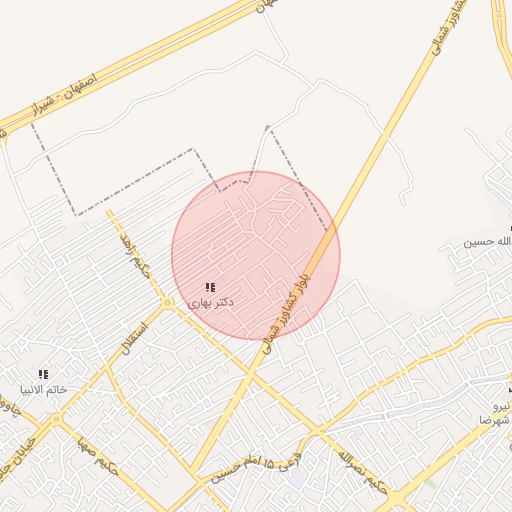Click the الله حسین place label
Image resolution: width=512 pixels, height=512 pixels.
point(488,242)
